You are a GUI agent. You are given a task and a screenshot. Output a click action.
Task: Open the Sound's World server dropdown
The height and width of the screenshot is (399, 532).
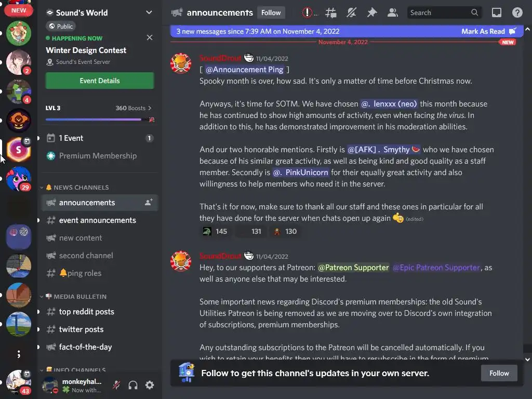click(x=149, y=12)
